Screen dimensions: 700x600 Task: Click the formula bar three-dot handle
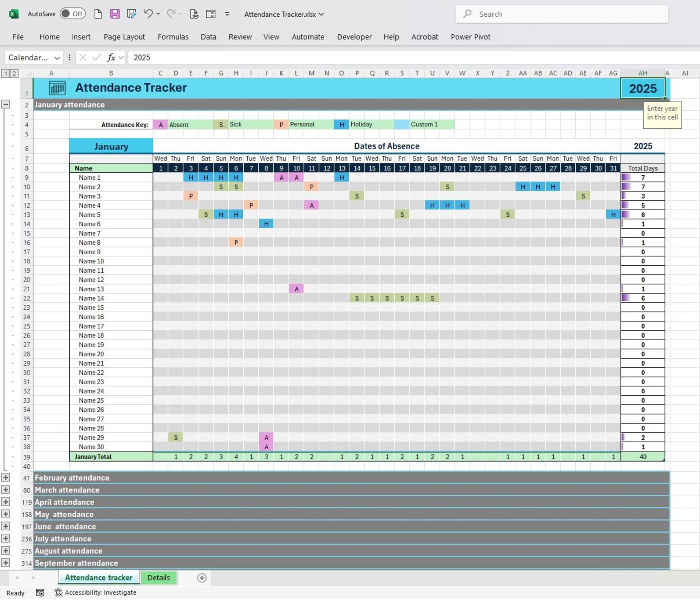click(x=69, y=57)
